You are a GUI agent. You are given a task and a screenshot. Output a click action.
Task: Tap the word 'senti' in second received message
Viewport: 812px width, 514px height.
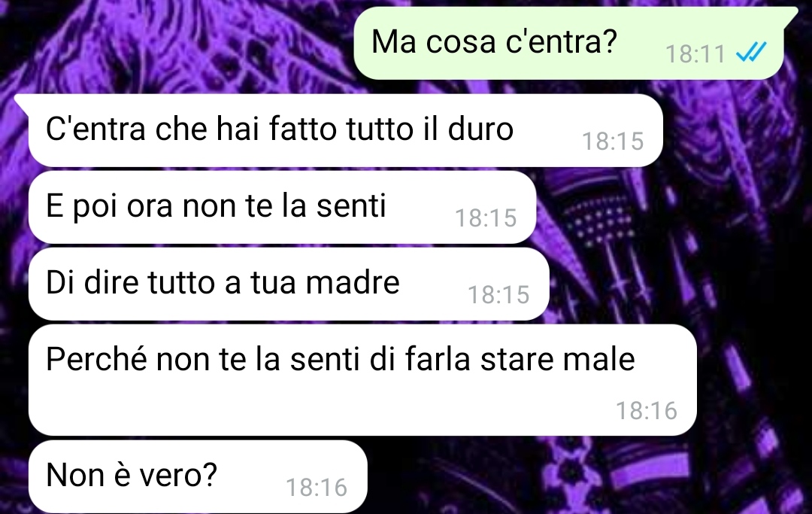(351, 205)
